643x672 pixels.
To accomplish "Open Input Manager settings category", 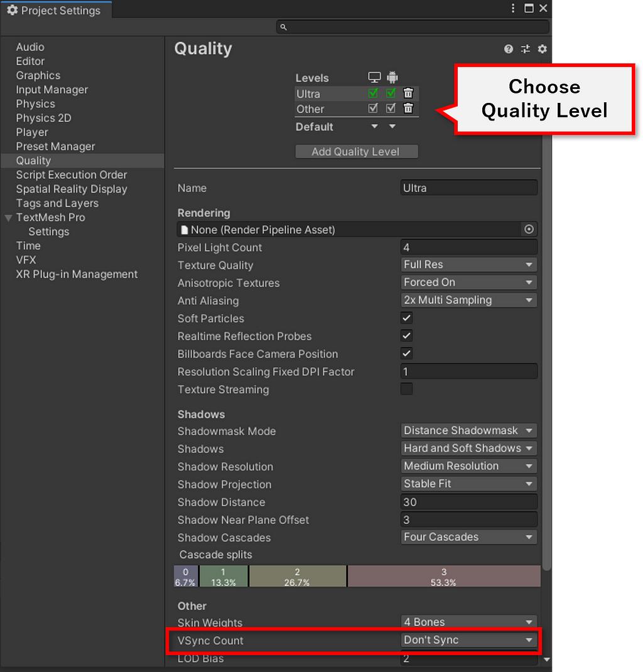I will coord(52,90).
